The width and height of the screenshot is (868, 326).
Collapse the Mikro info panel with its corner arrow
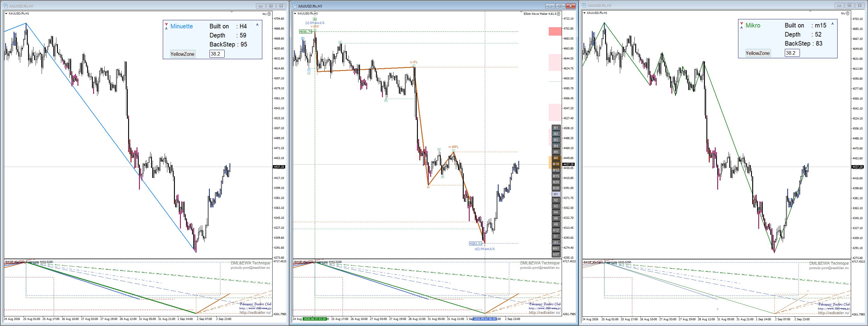click(x=833, y=24)
